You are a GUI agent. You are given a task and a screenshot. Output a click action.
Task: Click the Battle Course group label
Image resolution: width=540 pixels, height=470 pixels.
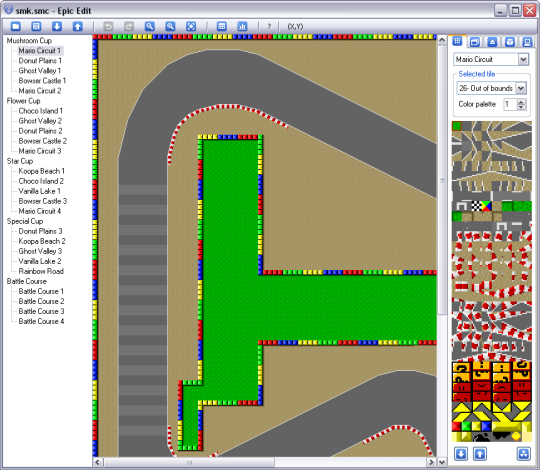27,281
